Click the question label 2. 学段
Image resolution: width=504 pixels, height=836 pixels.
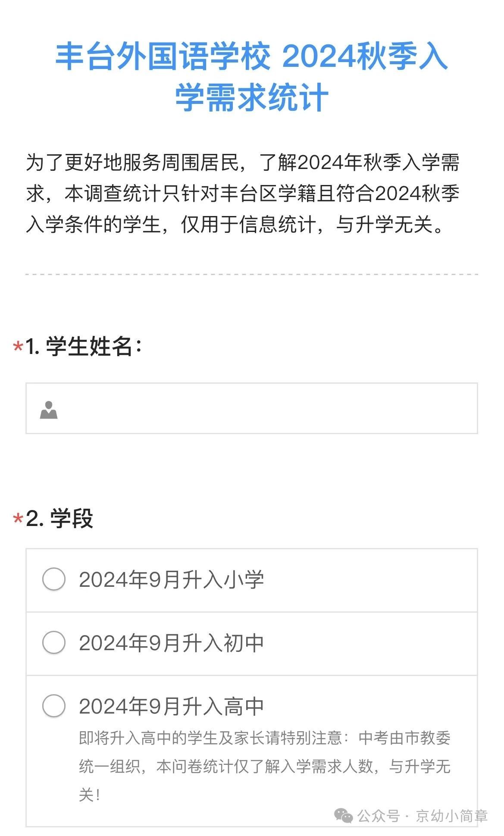59,518
